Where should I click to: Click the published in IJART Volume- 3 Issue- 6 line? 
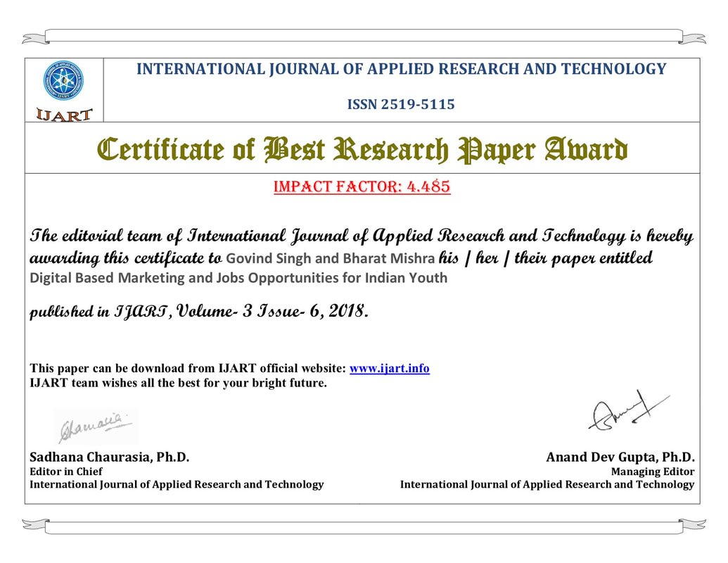(199, 311)
